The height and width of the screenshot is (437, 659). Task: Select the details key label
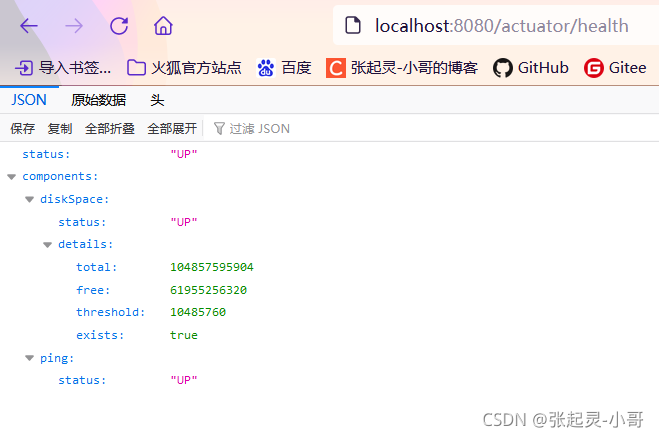[85, 244]
